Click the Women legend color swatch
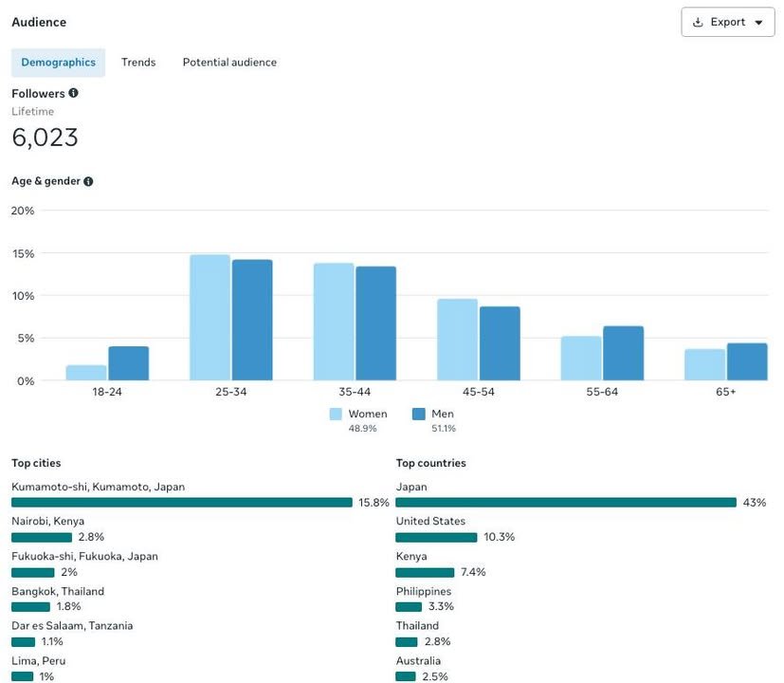The height and width of the screenshot is (683, 784). tap(336, 415)
